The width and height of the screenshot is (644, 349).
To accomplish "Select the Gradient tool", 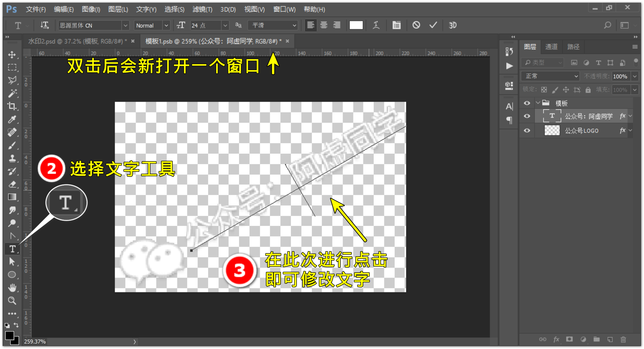I will pyautogui.click(x=12, y=197).
